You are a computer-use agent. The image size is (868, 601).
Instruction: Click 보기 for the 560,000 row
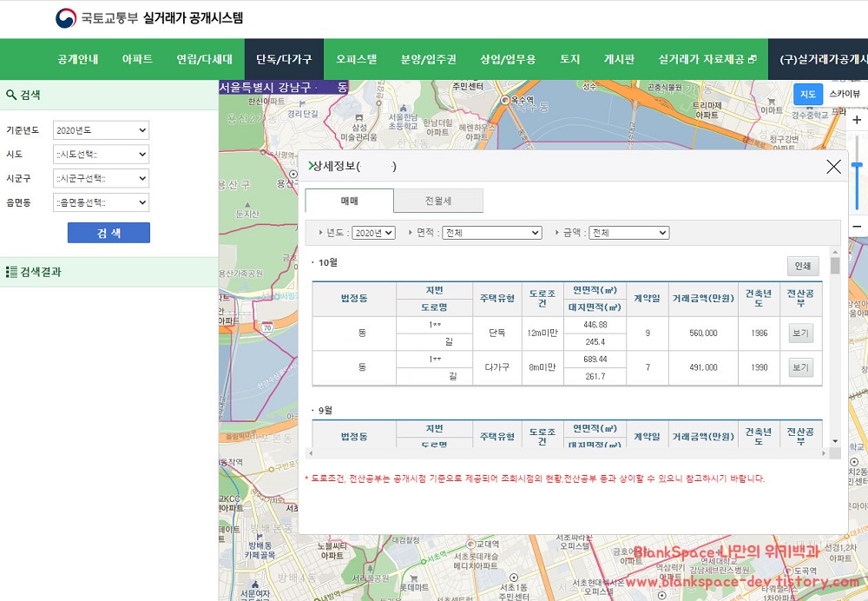[800, 334]
